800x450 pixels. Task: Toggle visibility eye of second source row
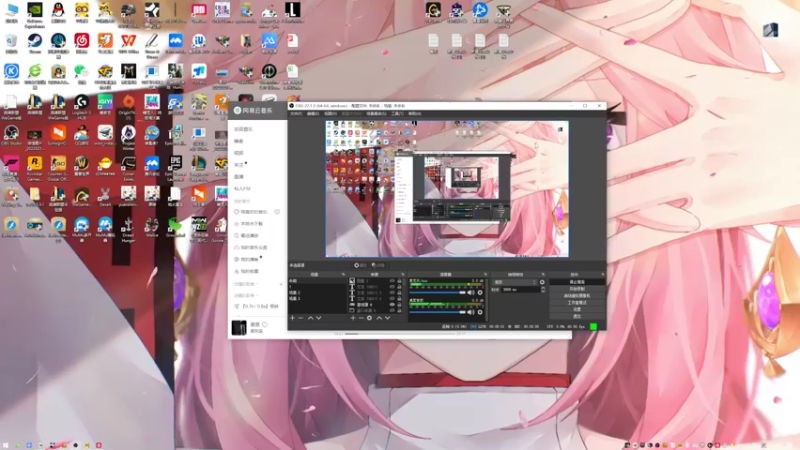pos(392,287)
